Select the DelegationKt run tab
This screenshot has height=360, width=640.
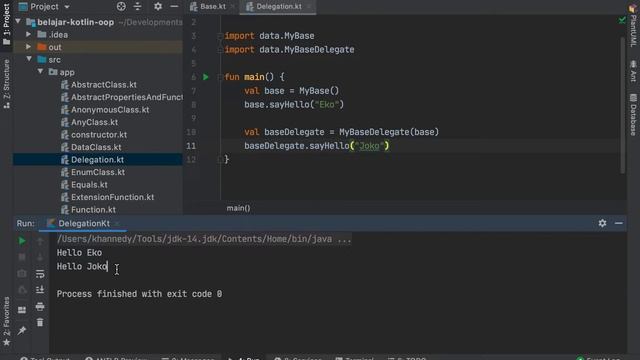tap(84, 223)
